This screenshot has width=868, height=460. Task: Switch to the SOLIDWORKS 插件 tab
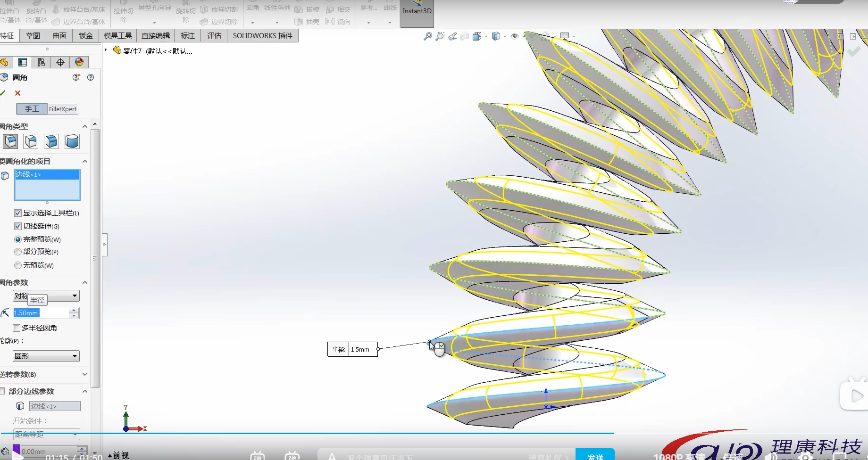pos(263,36)
